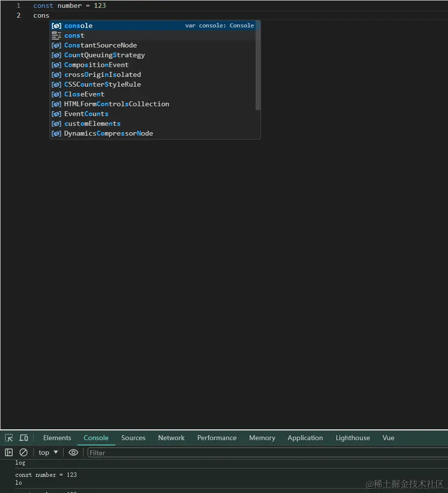Open the Vue devtools tab
The image size is (448, 493).
[388, 438]
